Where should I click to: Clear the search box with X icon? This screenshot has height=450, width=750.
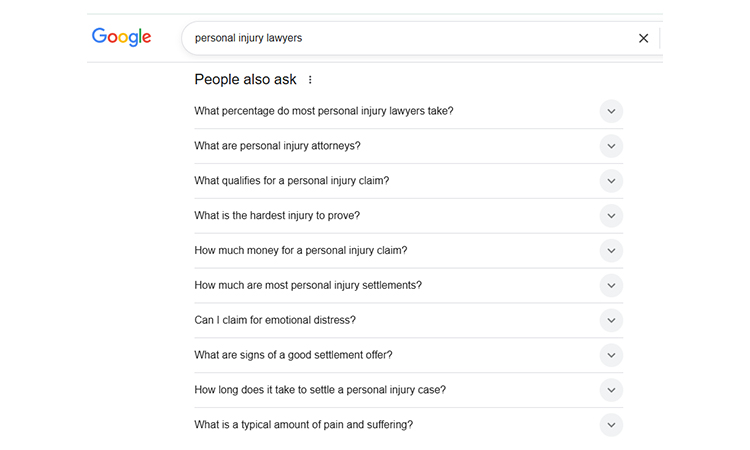pos(643,38)
